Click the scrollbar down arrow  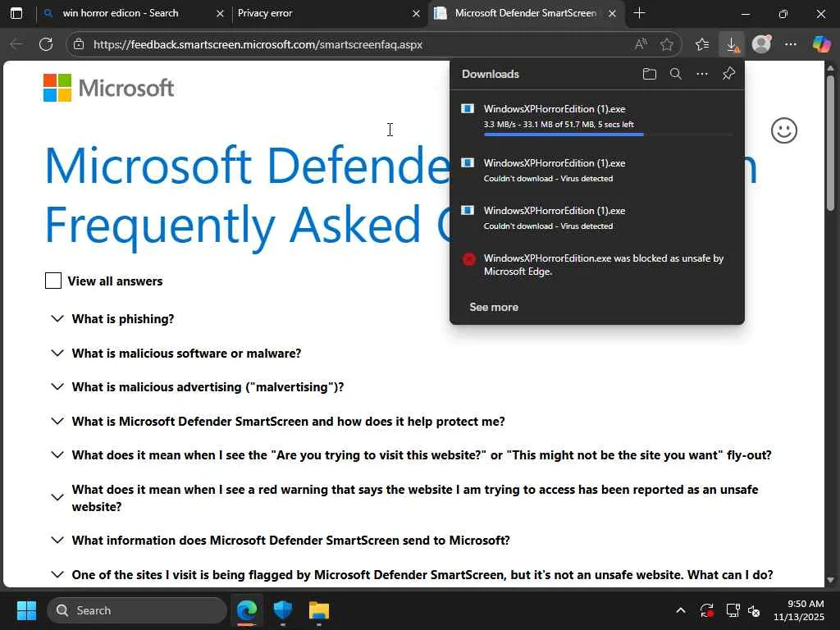pos(830,580)
